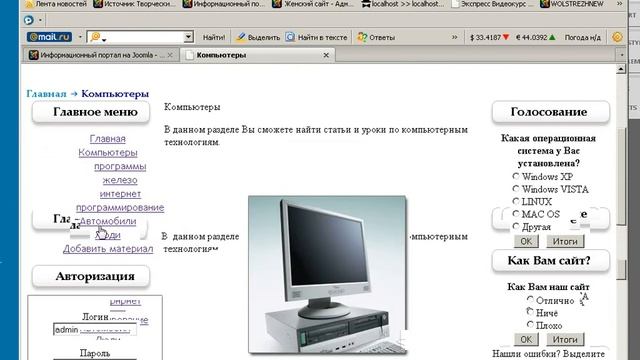The width and height of the screenshot is (640, 360).
Task: Open Главная in the main menu
Action: pyautogui.click(x=107, y=139)
